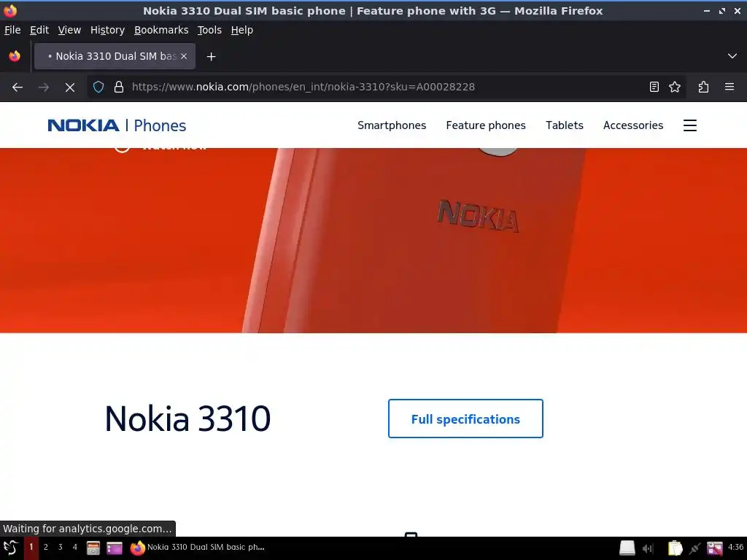
Task: Open the display settings tray icon
Action: point(715,548)
